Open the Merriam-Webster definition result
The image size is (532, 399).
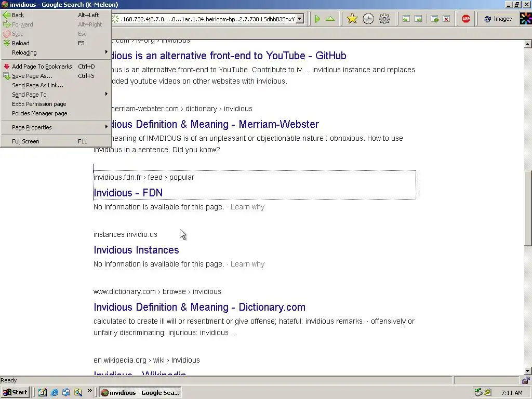tap(215, 124)
